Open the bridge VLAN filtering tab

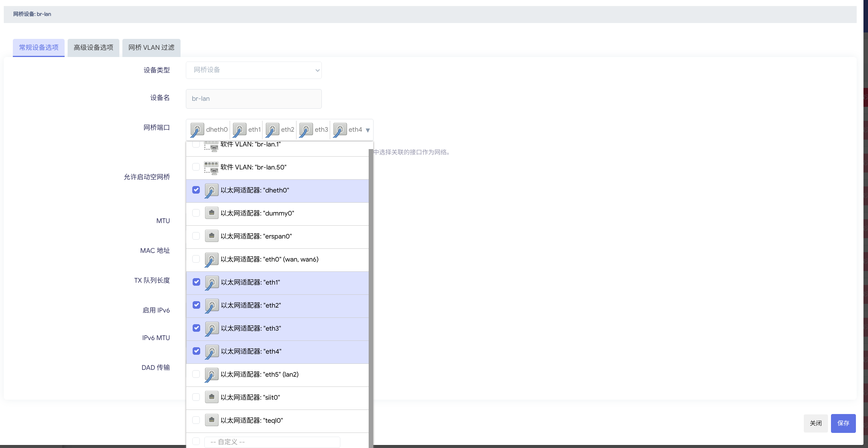151,48
